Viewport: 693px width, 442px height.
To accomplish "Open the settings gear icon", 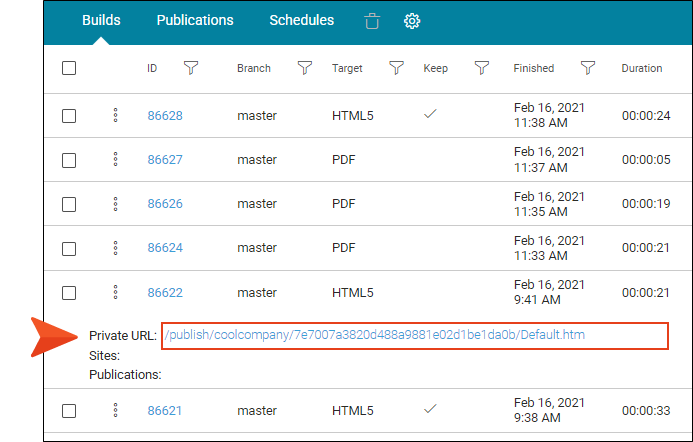I will point(412,21).
